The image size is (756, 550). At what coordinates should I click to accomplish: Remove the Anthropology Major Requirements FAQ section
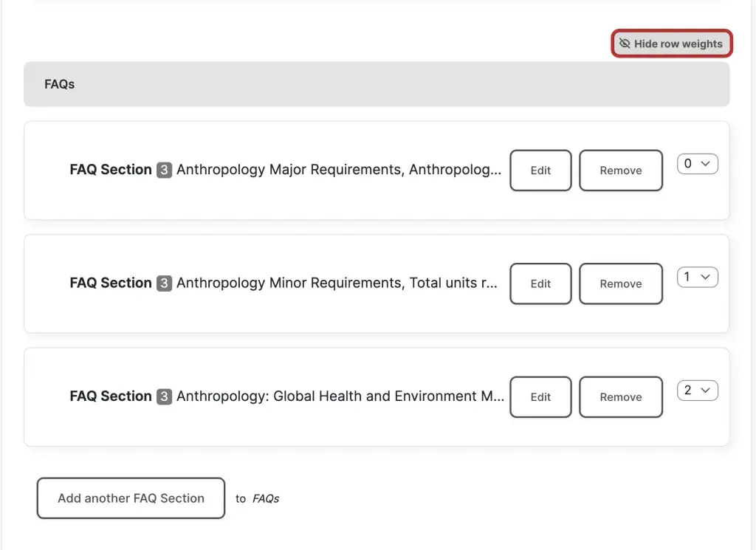[620, 171]
